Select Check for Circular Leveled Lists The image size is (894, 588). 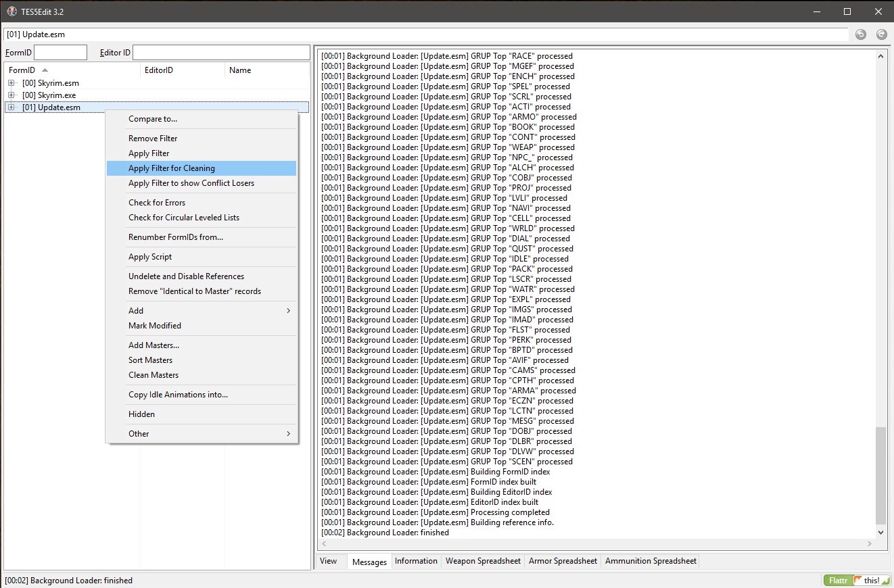(x=202, y=218)
